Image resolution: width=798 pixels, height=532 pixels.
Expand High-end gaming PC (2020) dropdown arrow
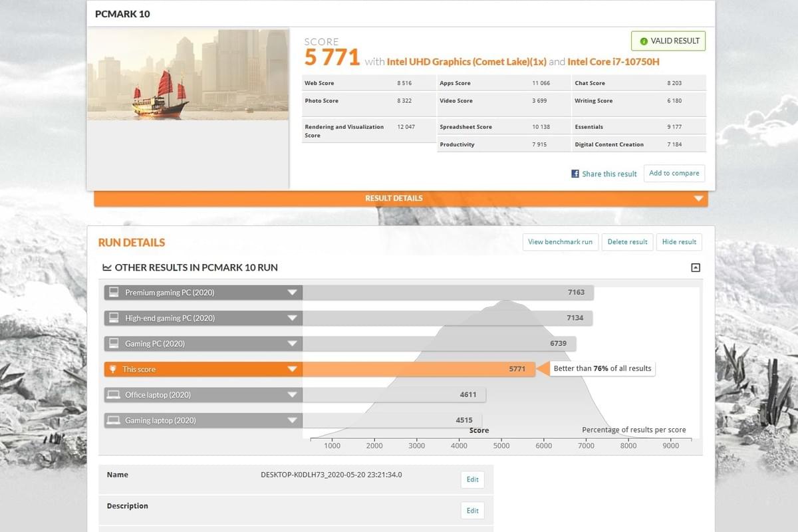click(x=291, y=318)
